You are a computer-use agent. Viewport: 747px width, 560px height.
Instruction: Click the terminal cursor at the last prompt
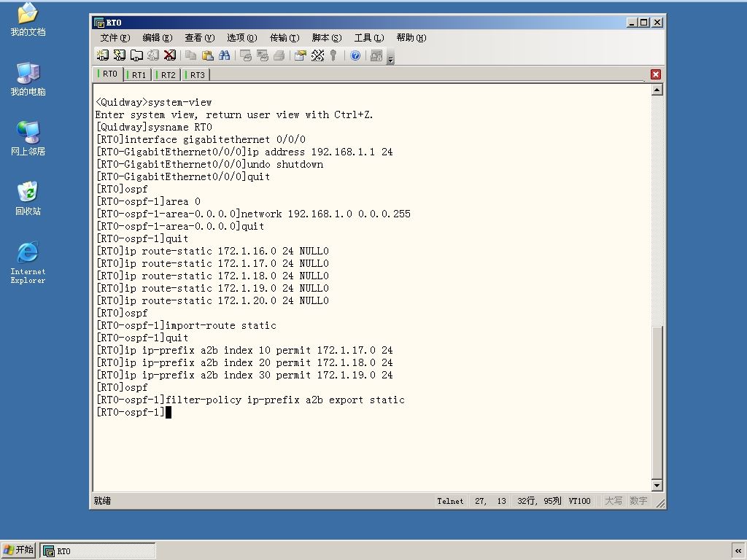[169, 412]
